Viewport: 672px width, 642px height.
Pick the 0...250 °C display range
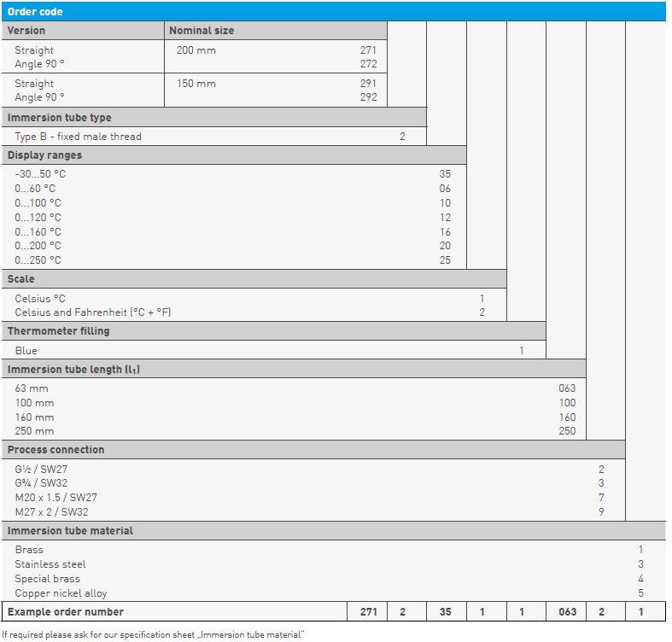[38, 260]
